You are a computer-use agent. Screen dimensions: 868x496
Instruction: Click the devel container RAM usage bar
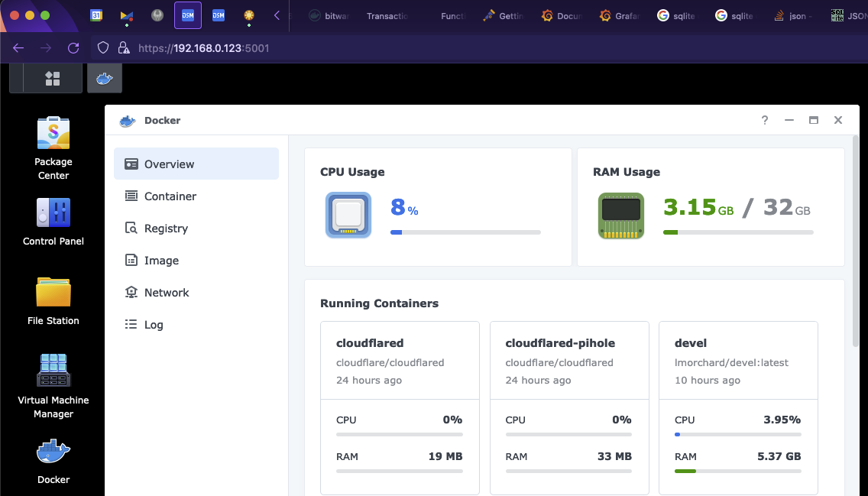[x=738, y=471]
